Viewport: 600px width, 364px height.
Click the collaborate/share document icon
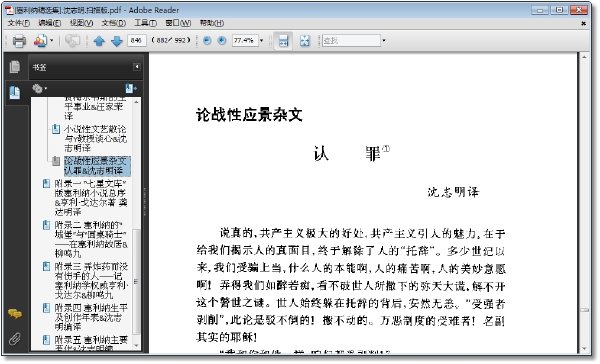click(x=40, y=41)
